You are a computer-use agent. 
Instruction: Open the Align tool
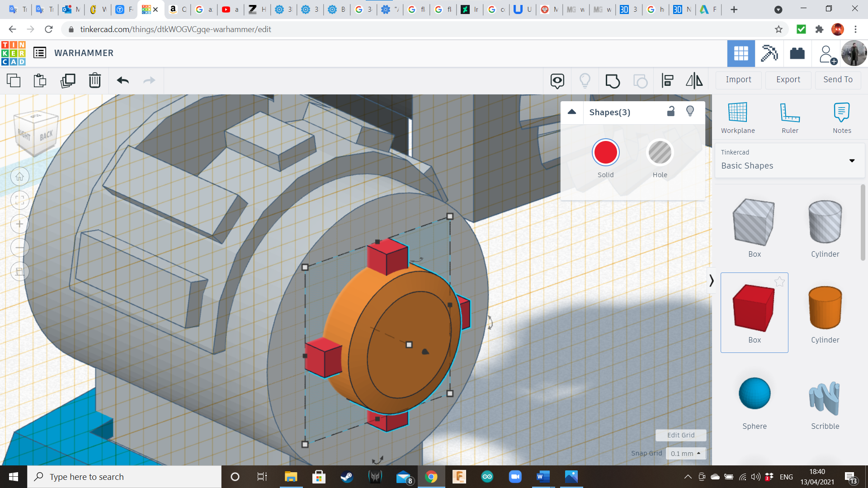point(667,81)
